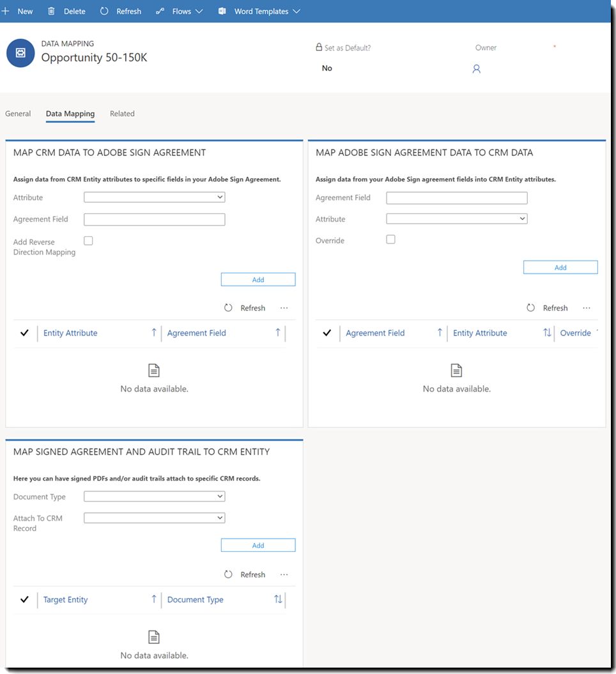Screen dimensions: 616x674
Task: Click sort arrows next to Entity Attribute in right grid
Action: 547,332
